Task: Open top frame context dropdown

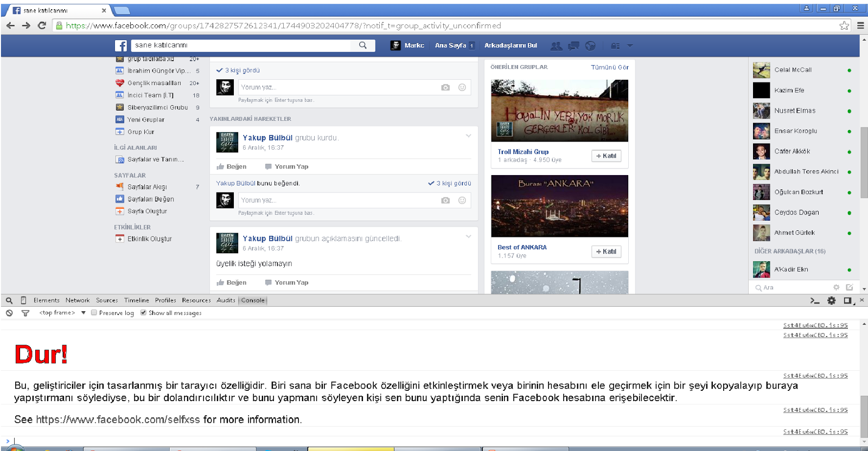Action: click(62, 313)
